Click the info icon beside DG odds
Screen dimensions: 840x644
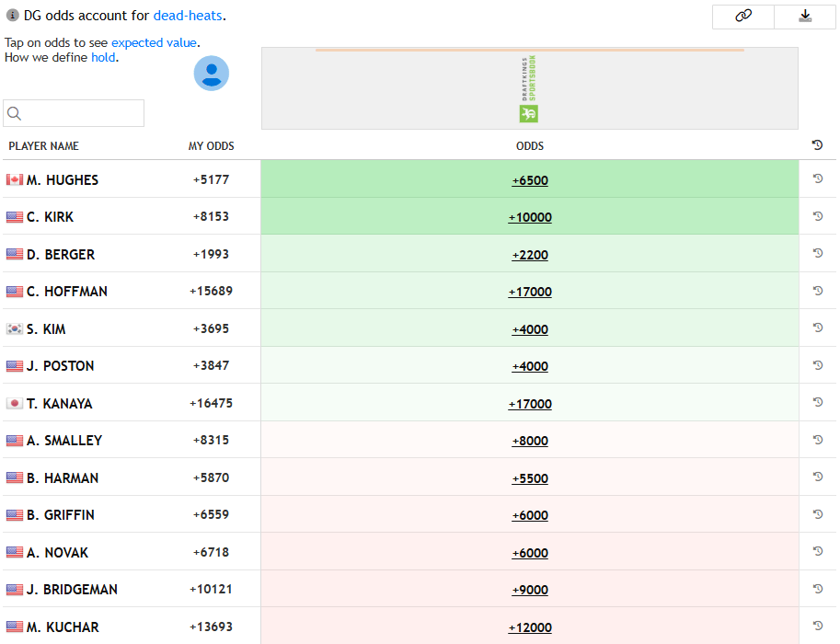click(x=13, y=16)
